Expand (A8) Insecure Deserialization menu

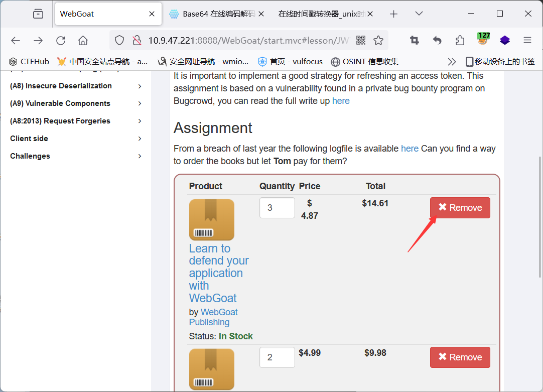coord(75,86)
